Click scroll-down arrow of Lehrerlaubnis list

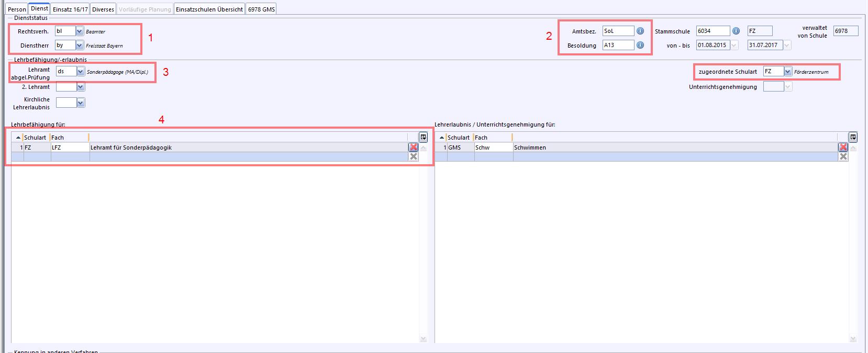coord(853,339)
